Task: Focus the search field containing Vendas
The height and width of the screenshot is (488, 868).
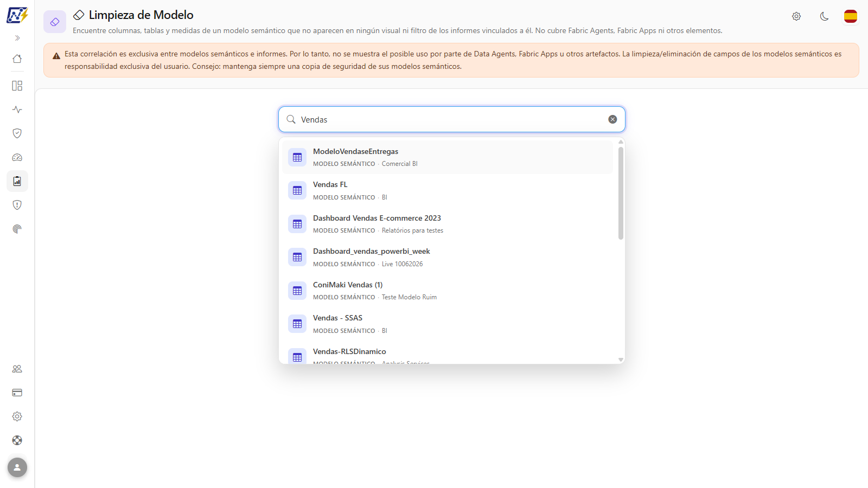Action: click(x=452, y=119)
